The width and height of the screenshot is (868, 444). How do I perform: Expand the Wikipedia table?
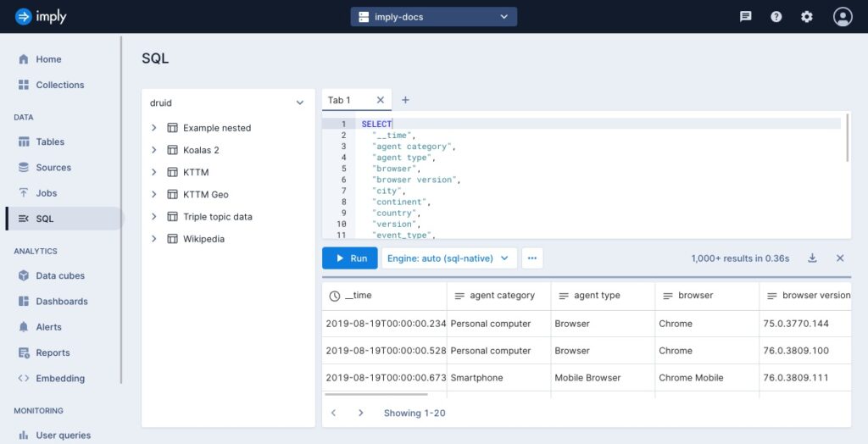pos(154,239)
